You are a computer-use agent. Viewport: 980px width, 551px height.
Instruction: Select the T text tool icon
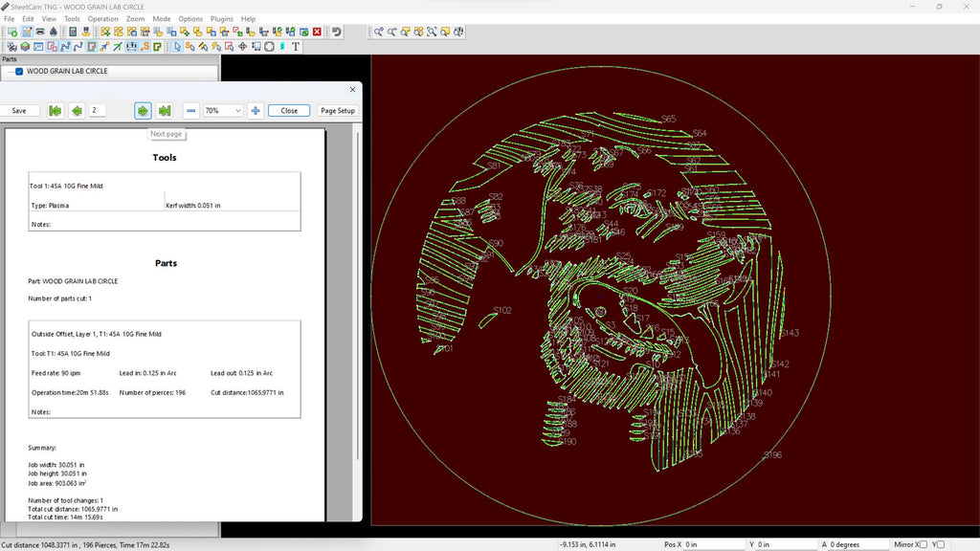click(x=296, y=47)
